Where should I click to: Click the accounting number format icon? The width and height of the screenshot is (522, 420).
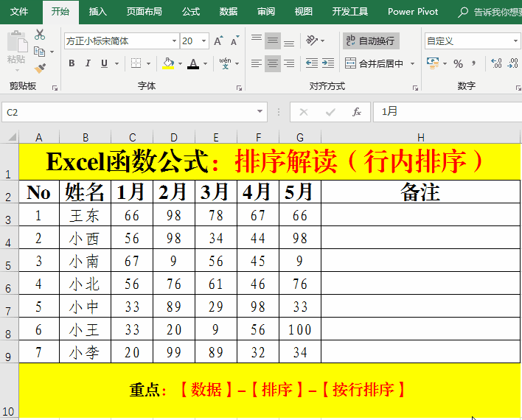point(433,63)
